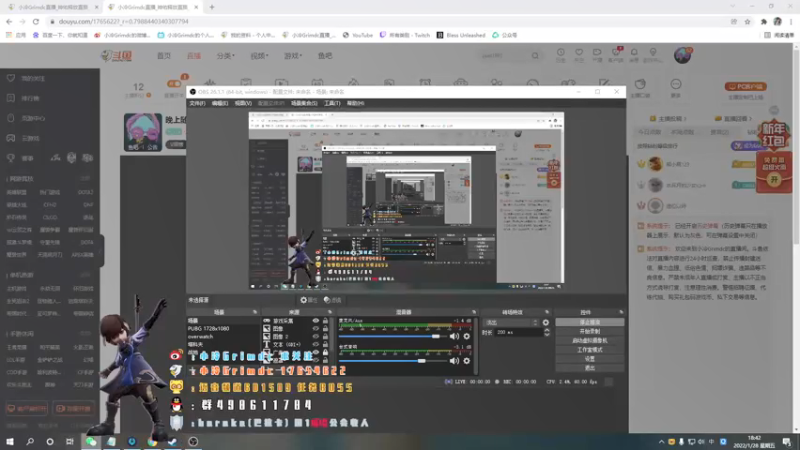
Task: Open OBS 场景集合(S) menu
Action: pyautogui.click(x=304, y=103)
